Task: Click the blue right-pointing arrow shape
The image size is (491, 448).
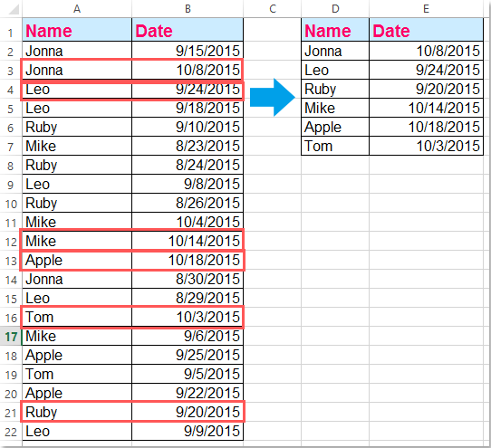Action: (x=273, y=98)
